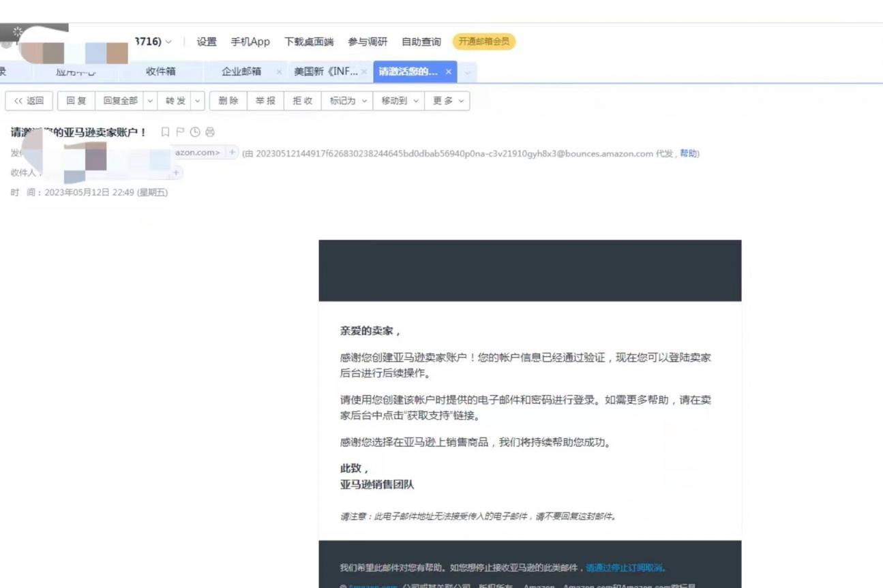Click the signature 亚马逊销售团队
883x588 pixels.
[x=377, y=484]
